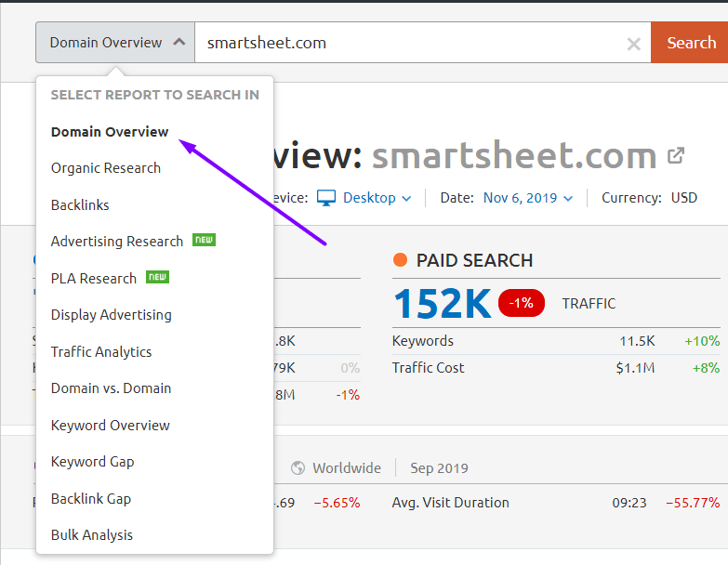Select Backlink Gap report

(91, 499)
